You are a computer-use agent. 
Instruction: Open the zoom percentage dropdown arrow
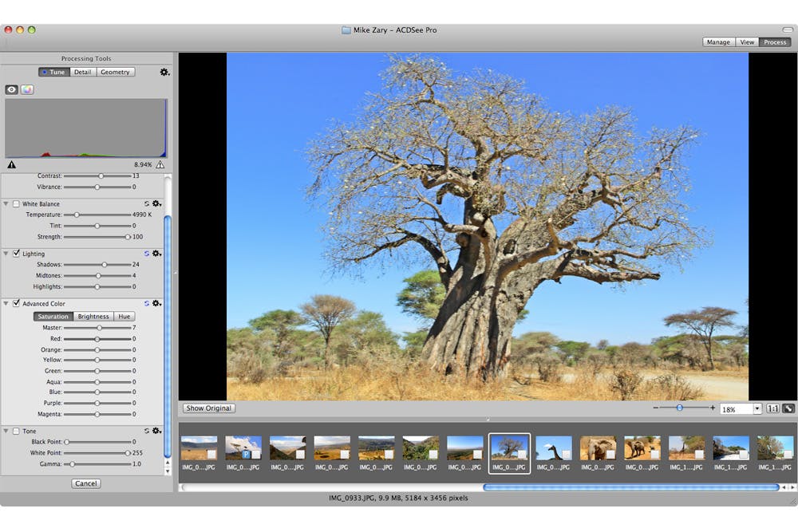click(x=757, y=408)
